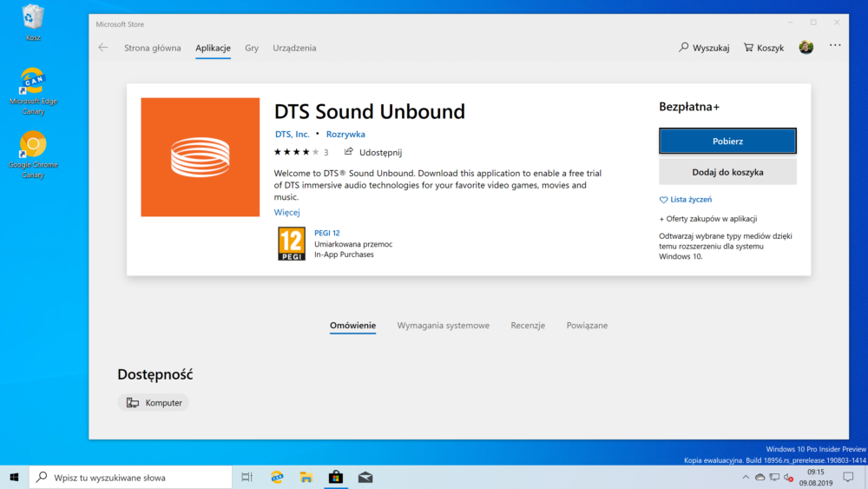Click the muted volume tray icon
The width and height of the screenshot is (868, 489).
[x=789, y=478]
